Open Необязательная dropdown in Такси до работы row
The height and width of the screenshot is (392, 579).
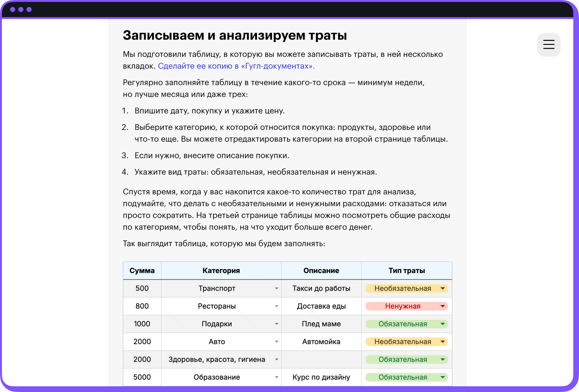coord(406,288)
